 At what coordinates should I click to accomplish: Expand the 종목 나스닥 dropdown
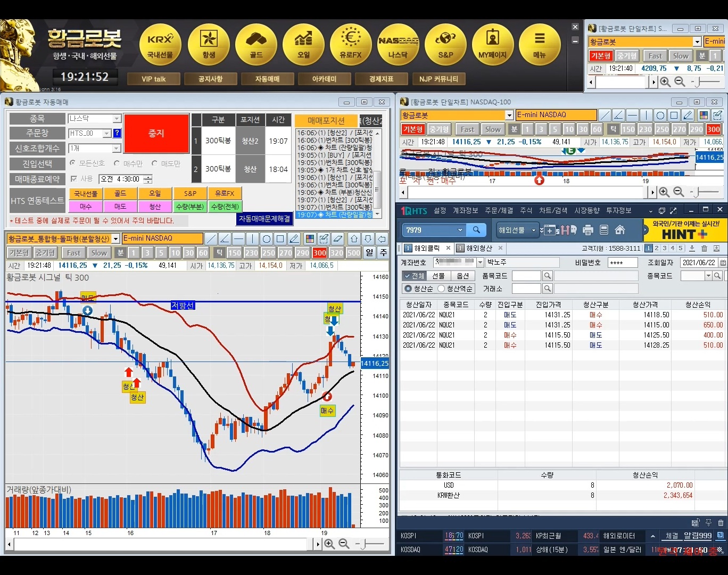(117, 119)
